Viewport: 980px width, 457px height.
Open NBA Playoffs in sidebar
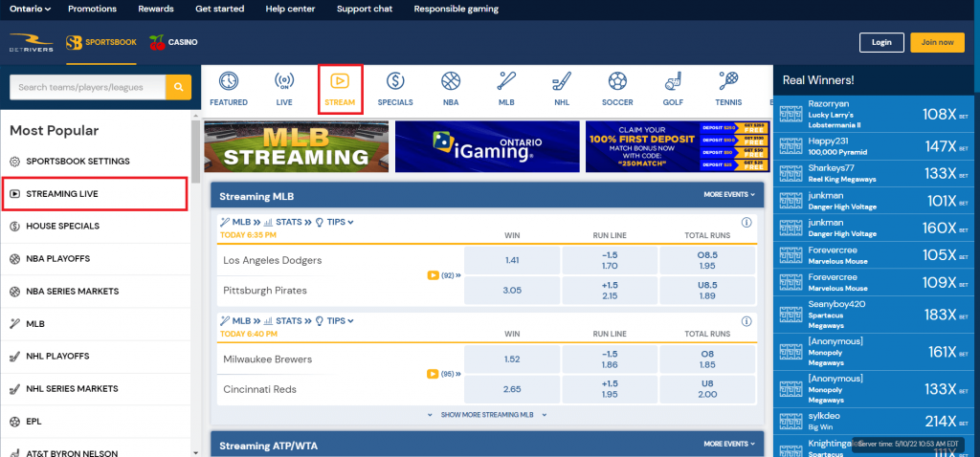[96, 258]
